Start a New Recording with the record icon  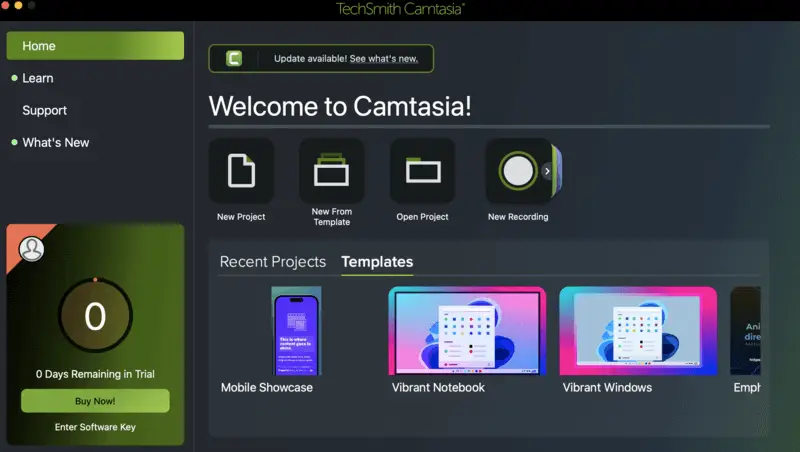click(x=518, y=171)
